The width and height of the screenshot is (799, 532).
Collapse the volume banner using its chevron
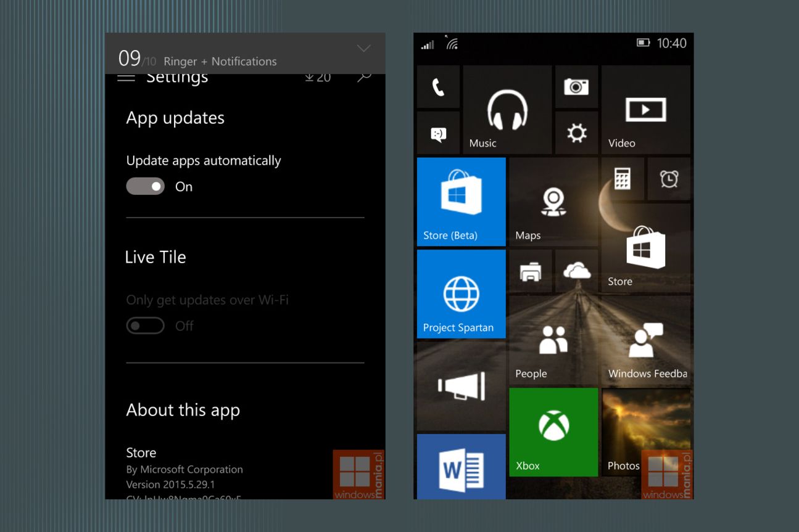click(363, 48)
